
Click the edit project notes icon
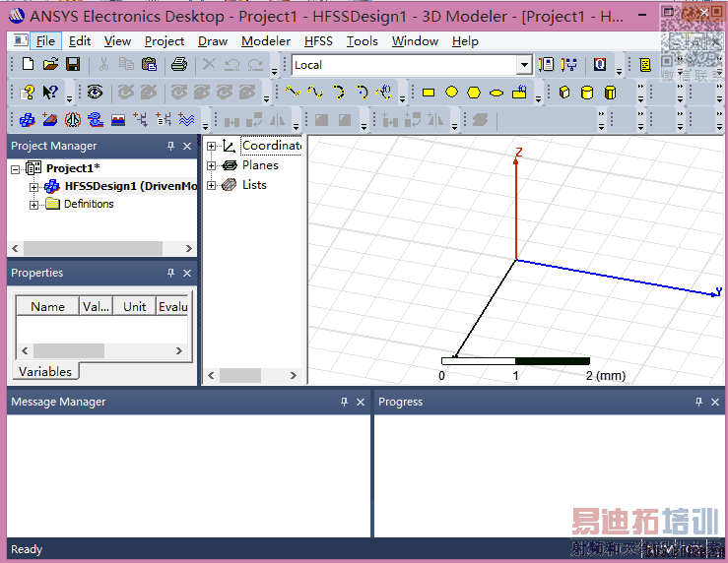point(547,64)
